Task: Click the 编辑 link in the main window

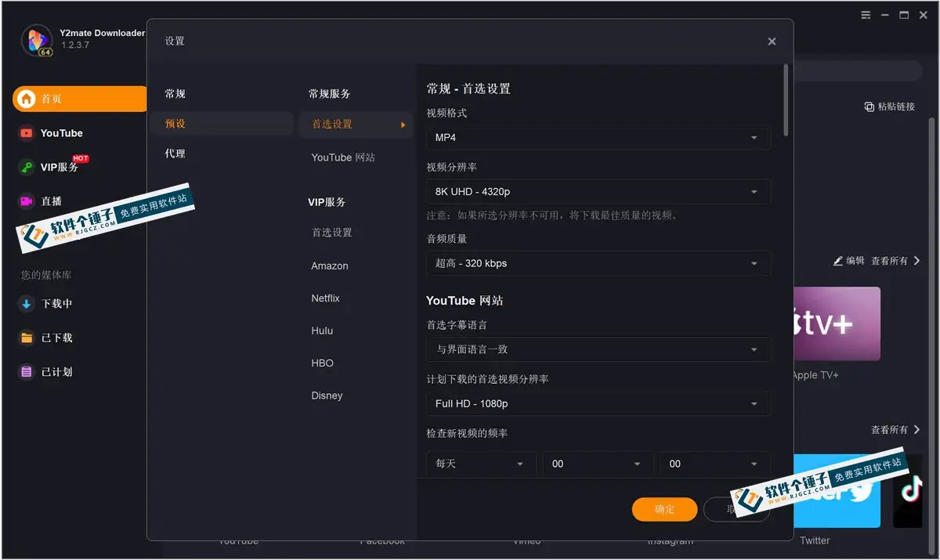Action: pos(855,261)
